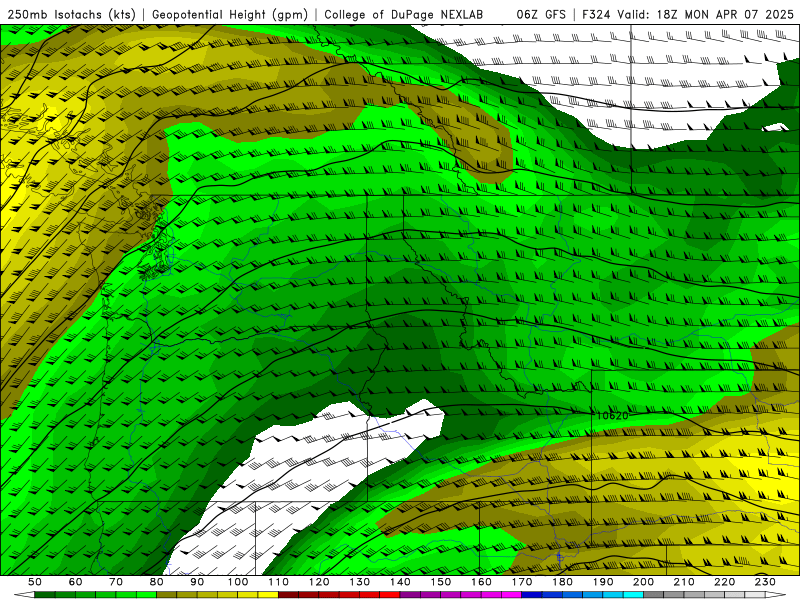The image size is (800, 600).
Task: Click the 'Valid: 18Z MON APR 07 2025' timestamp
Action: [x=706, y=14]
